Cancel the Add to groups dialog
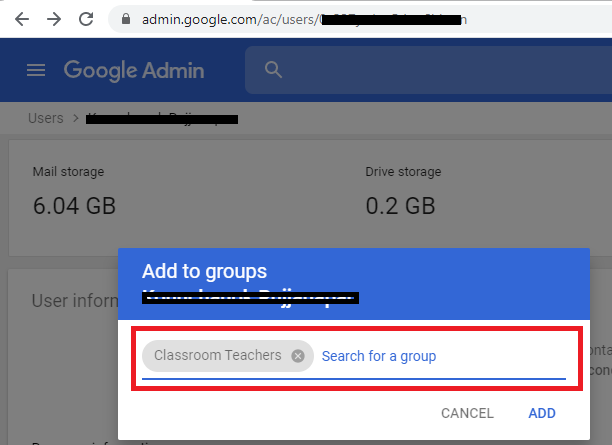 click(467, 413)
